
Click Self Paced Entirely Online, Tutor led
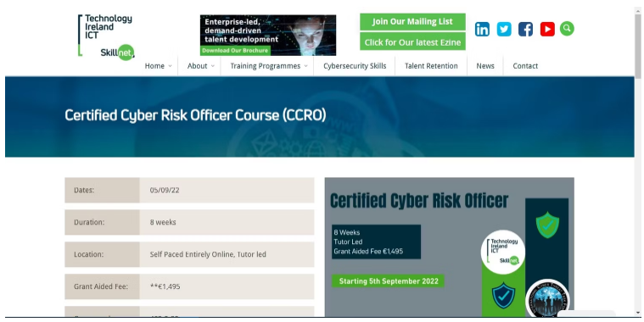point(208,254)
